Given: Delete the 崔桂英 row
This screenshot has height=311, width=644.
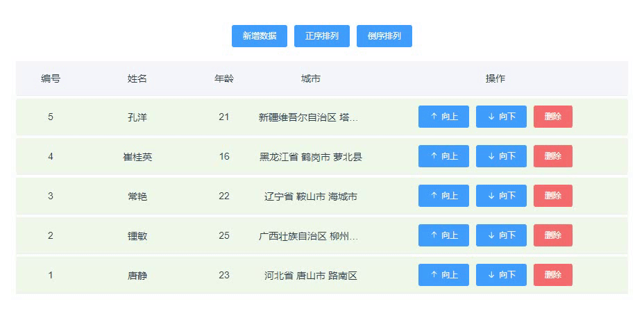Looking at the screenshot, I should [x=553, y=156].
